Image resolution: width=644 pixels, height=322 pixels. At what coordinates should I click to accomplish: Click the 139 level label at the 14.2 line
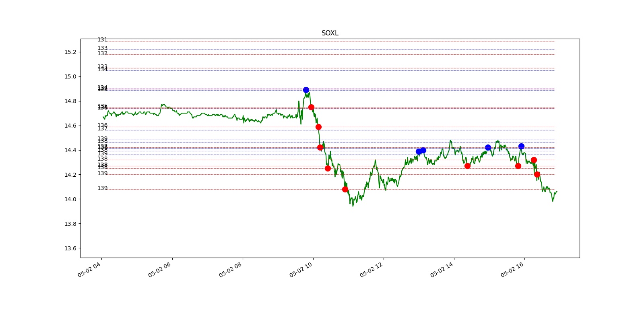[103, 173]
